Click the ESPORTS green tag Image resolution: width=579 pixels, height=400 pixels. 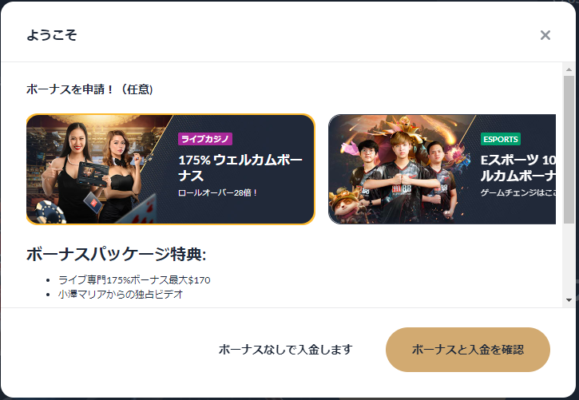pos(501,139)
